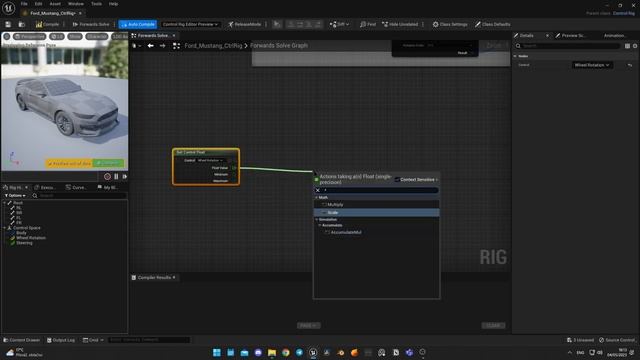Viewport: 640px width, 360px height.
Task: Toggle the Context Sensitive checkbox
Action: click(x=397, y=180)
